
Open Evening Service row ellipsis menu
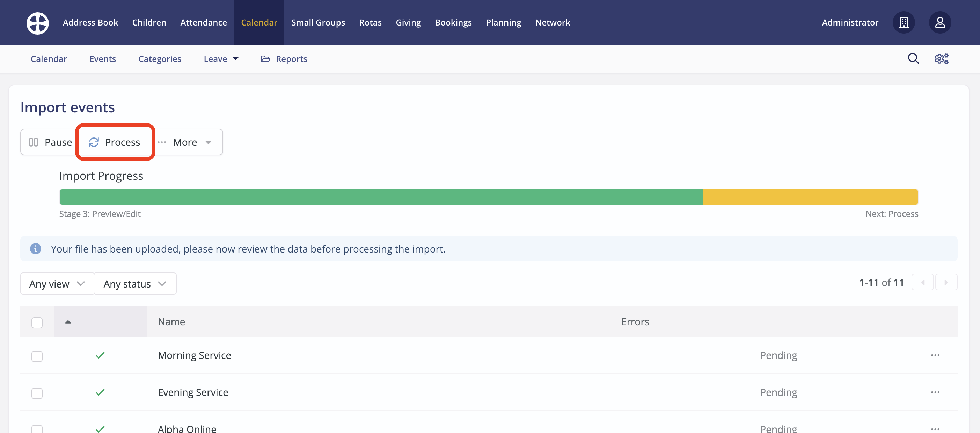coord(935,392)
